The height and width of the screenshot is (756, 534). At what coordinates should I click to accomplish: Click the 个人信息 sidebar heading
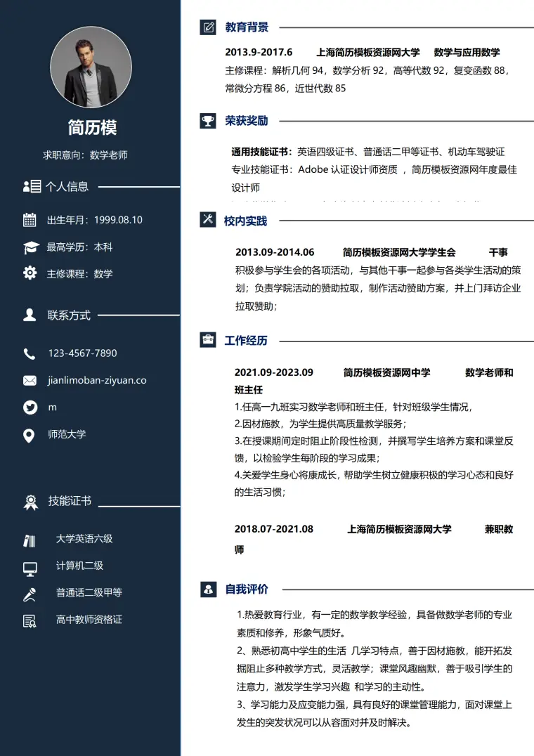(67, 187)
